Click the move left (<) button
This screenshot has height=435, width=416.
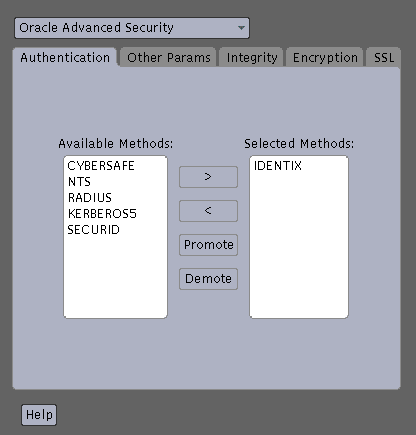208,211
